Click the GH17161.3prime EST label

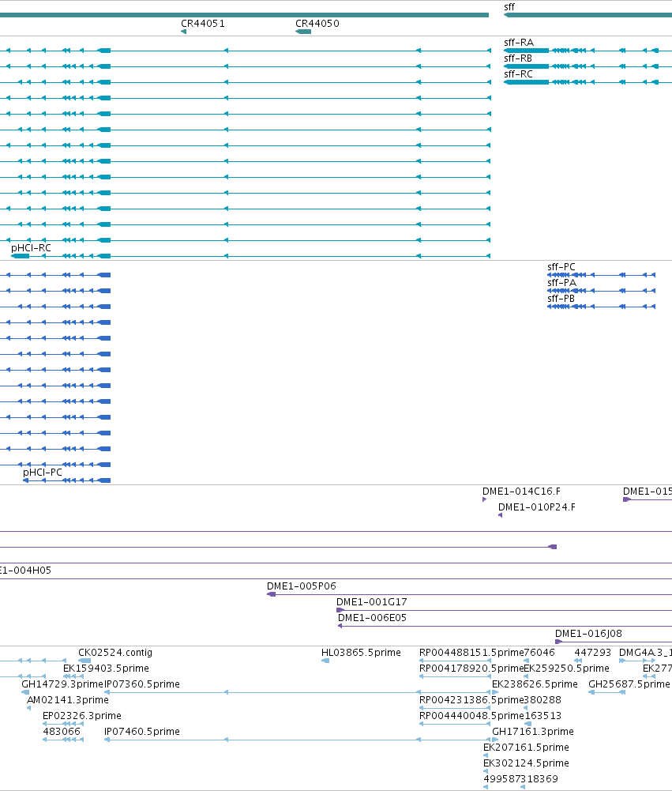point(533,732)
